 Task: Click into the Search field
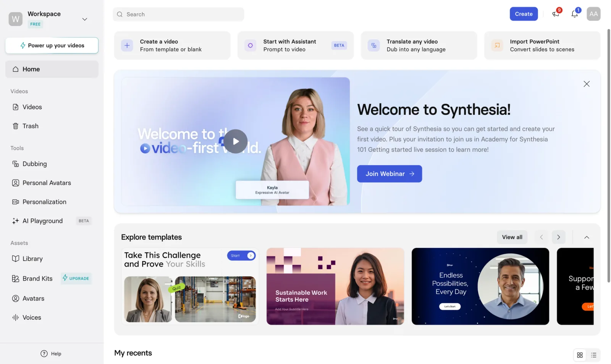pyautogui.click(x=178, y=15)
